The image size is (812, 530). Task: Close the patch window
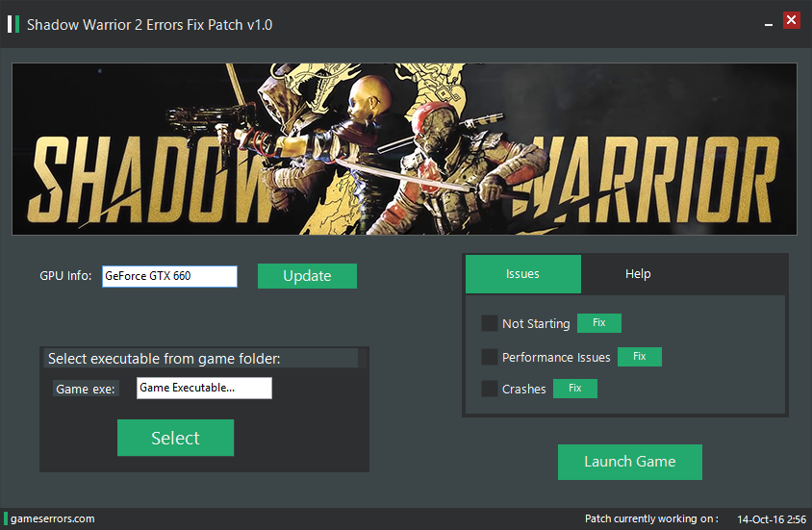tap(791, 20)
